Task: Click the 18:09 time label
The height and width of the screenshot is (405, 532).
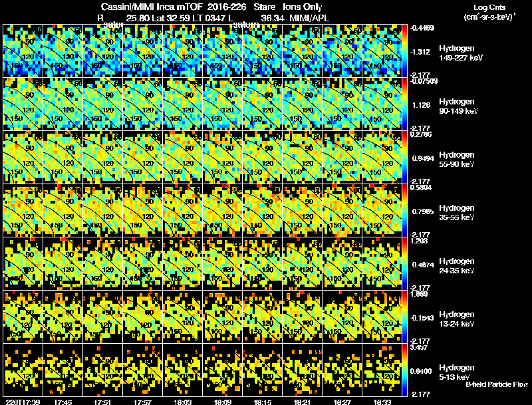Action: point(223,402)
